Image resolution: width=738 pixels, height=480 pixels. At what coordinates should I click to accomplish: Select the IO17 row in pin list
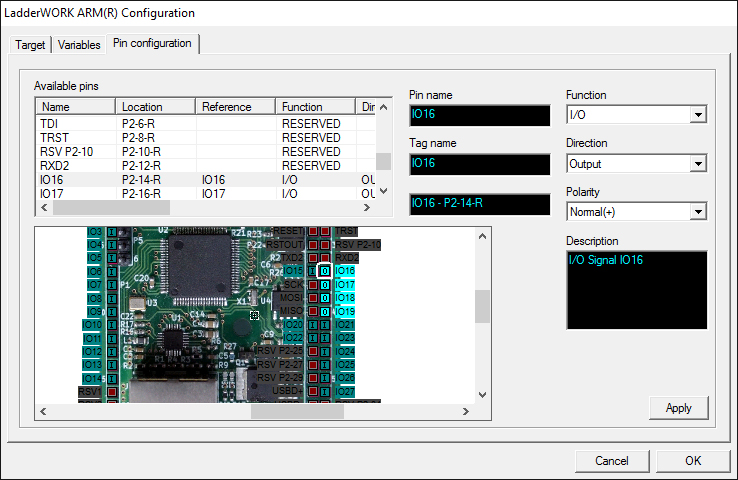point(206,193)
